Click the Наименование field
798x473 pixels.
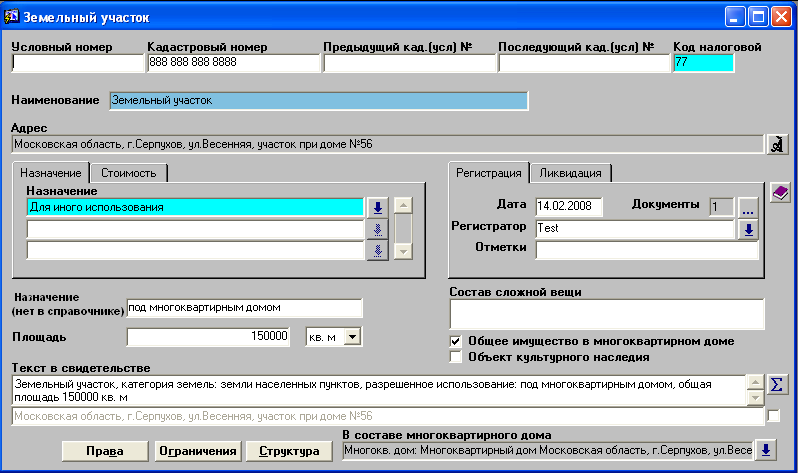click(319, 101)
